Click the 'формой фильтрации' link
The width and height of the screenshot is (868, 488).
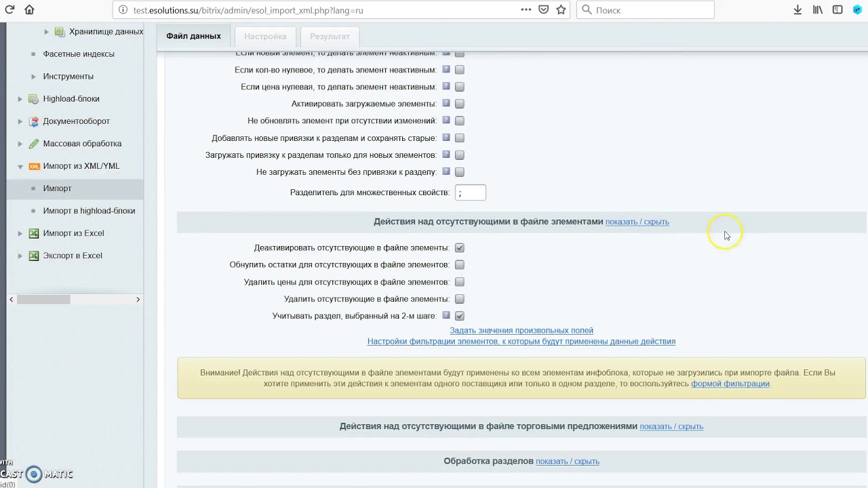pyautogui.click(x=730, y=384)
